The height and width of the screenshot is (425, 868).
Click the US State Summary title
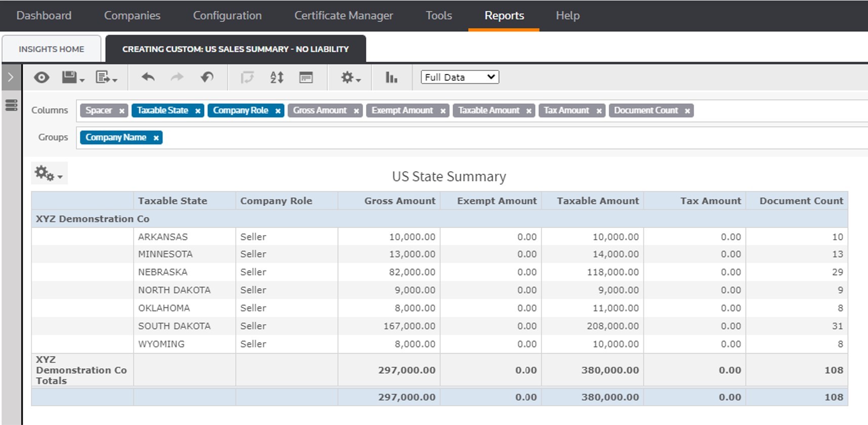pos(449,176)
